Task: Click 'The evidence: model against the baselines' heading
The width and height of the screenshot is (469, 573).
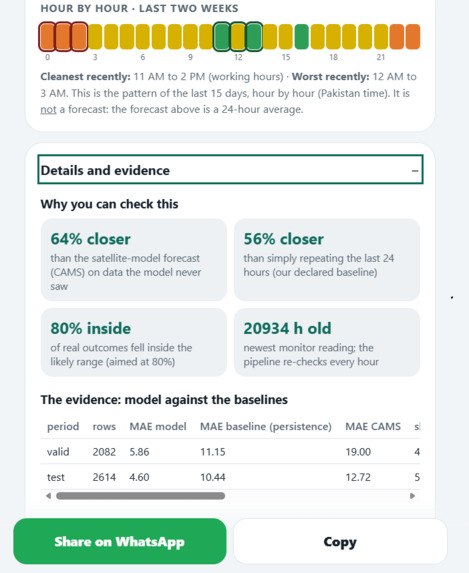Action: (164, 400)
